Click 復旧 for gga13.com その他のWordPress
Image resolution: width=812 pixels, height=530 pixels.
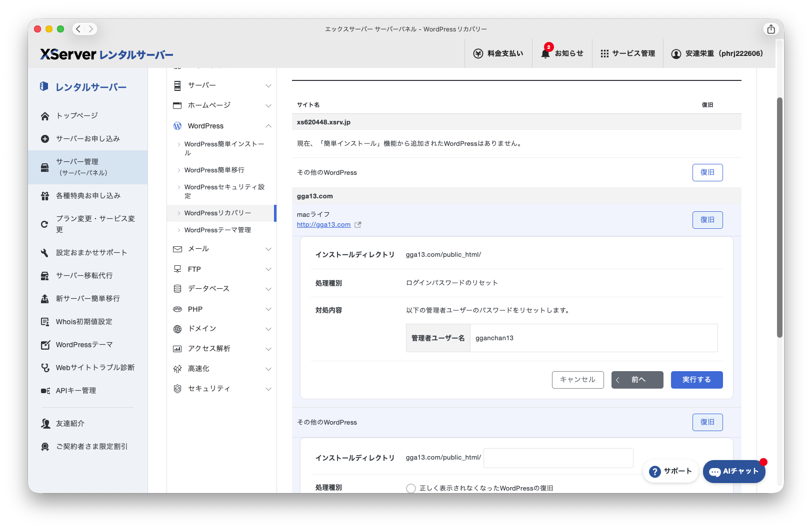tap(707, 422)
